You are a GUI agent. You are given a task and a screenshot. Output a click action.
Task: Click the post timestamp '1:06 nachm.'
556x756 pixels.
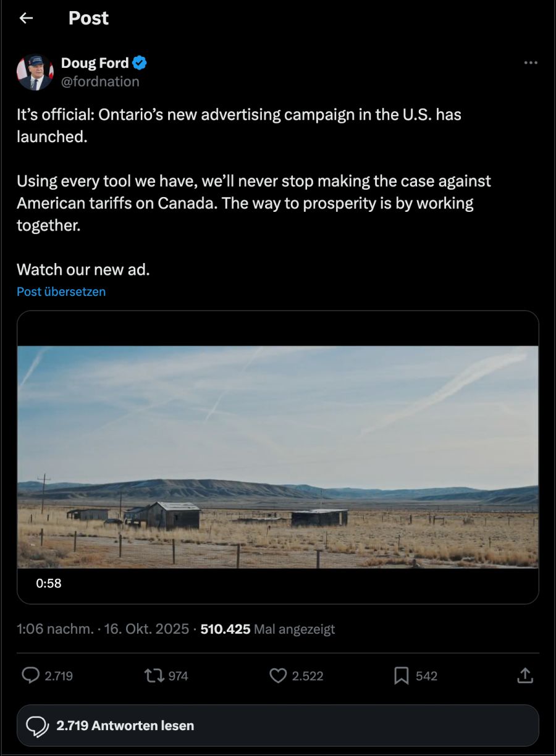pyautogui.click(x=55, y=629)
